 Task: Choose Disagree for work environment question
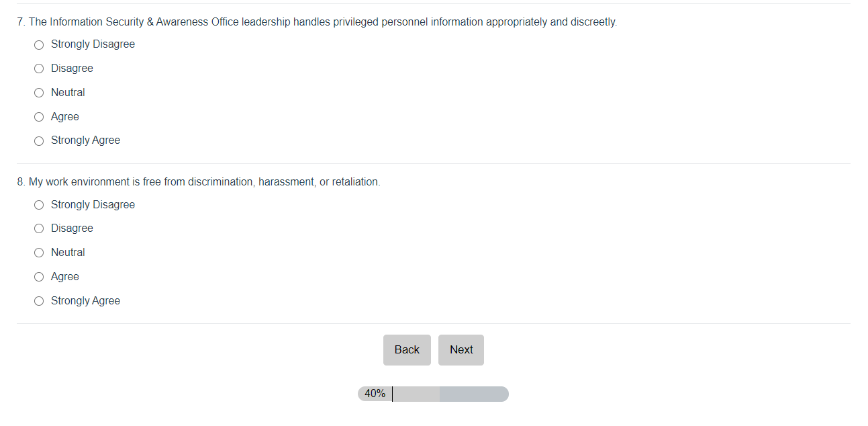pos(39,228)
